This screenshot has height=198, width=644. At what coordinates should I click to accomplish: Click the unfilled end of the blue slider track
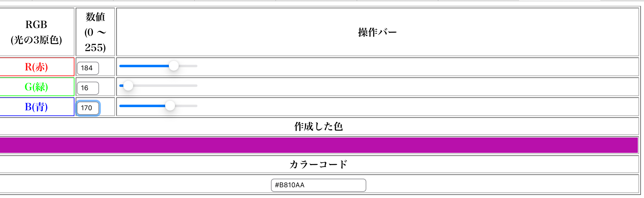click(x=189, y=106)
